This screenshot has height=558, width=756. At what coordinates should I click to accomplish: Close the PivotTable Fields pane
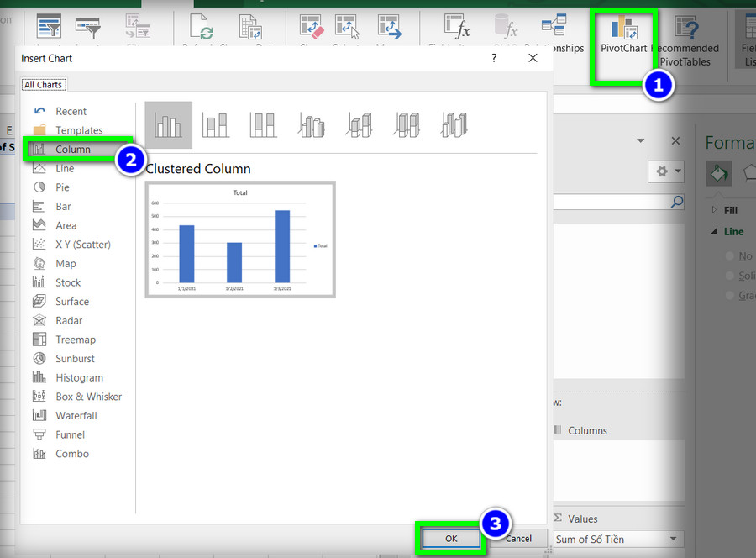click(x=675, y=141)
